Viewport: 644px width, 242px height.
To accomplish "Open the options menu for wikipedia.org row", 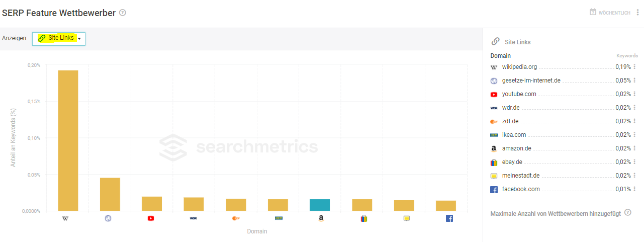I will point(634,66).
